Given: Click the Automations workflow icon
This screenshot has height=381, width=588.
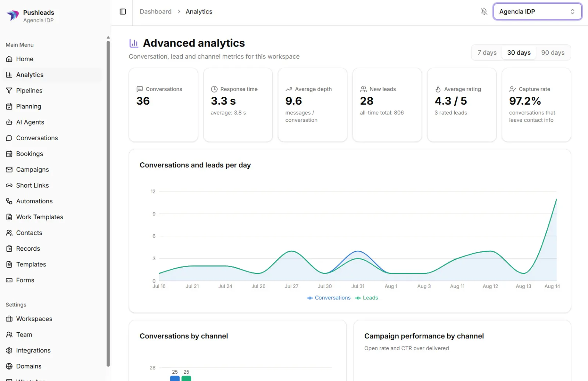Looking at the screenshot, I should (9, 201).
